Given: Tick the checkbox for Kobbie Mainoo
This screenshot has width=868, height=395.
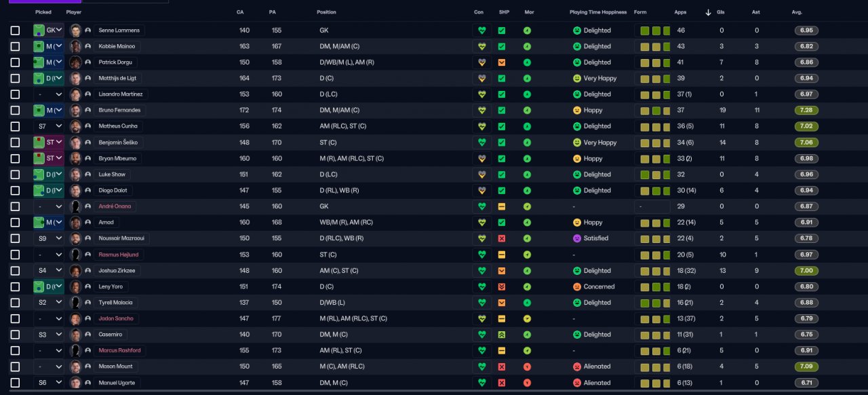Looking at the screenshot, I should coord(15,46).
